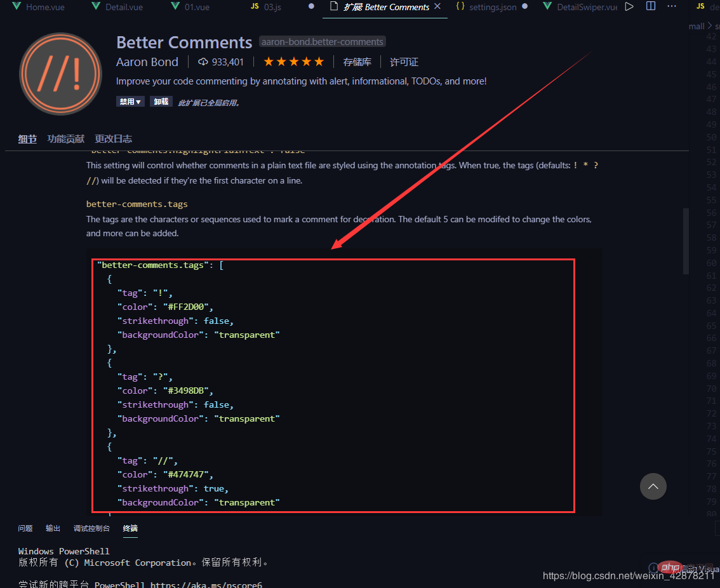
Task: Click the aka.ms/pscore6 link in terminal
Action: click(x=206, y=585)
